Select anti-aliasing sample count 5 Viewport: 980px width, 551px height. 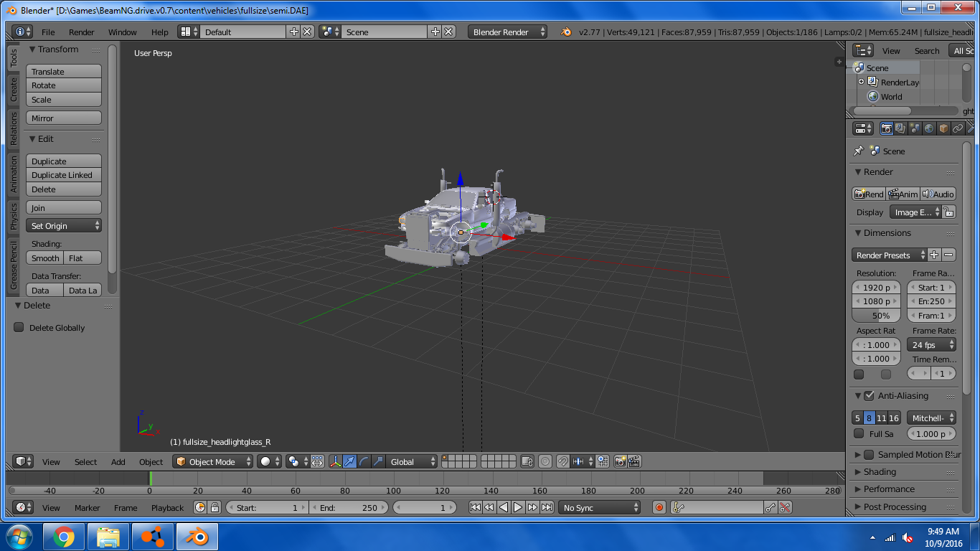[857, 418]
